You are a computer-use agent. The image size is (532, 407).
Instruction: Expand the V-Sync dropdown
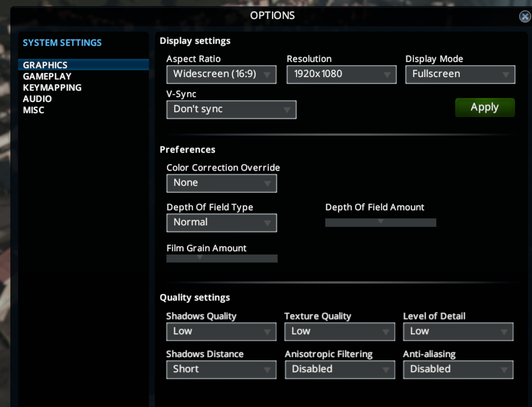coord(231,109)
